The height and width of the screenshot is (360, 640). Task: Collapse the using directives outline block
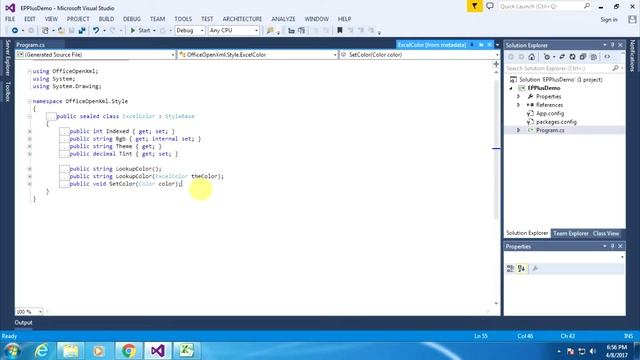29,71
